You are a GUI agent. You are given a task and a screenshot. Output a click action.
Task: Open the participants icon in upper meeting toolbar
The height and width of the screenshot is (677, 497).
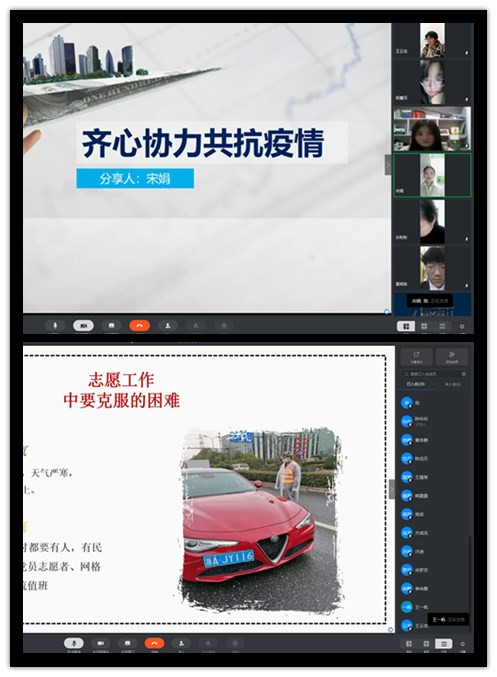[168, 325]
